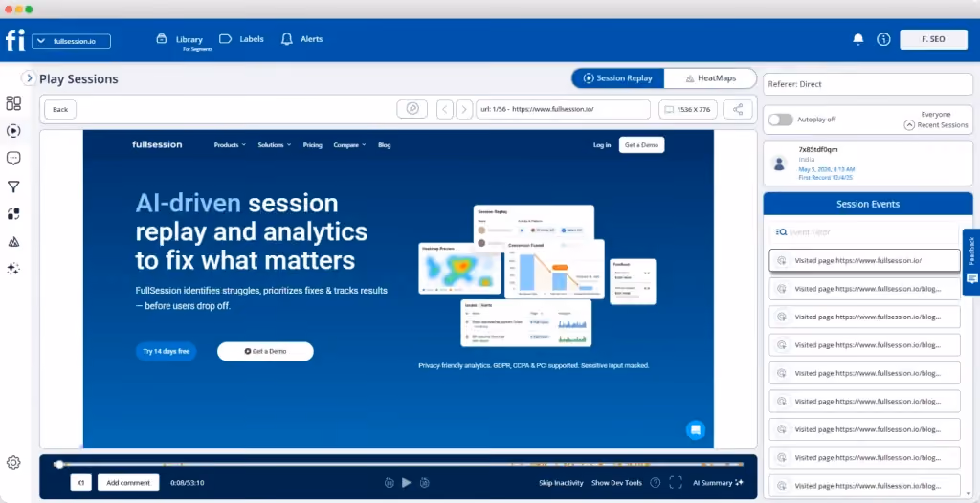980x503 pixels.
Task: Click the help question mark in player bar
Action: click(x=655, y=482)
